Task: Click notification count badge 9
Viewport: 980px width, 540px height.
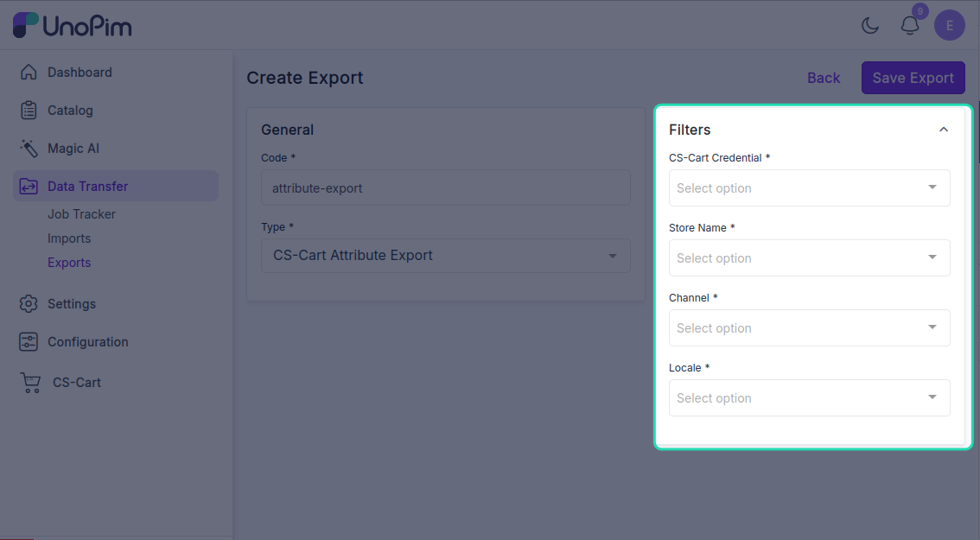Action: pyautogui.click(x=920, y=11)
